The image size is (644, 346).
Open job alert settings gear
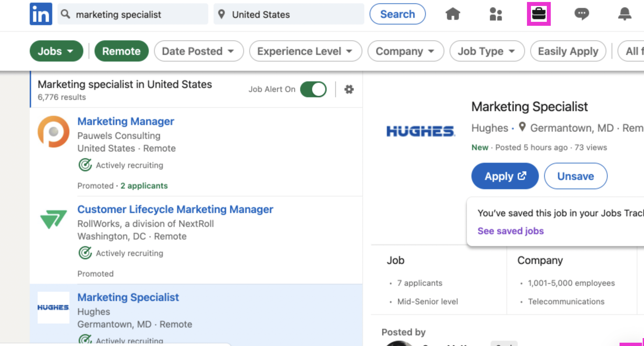coord(349,89)
